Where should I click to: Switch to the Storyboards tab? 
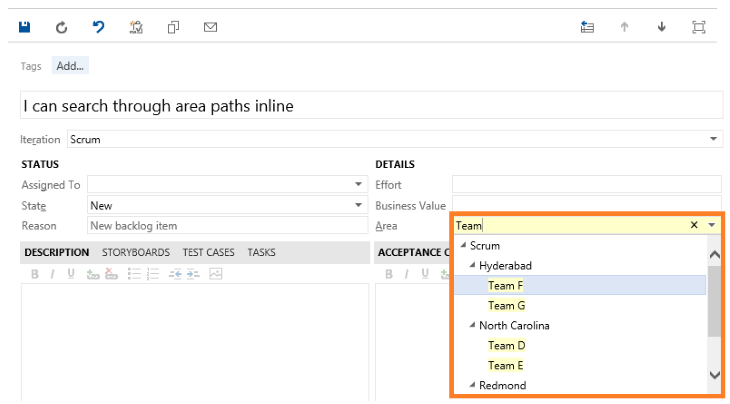tap(135, 253)
